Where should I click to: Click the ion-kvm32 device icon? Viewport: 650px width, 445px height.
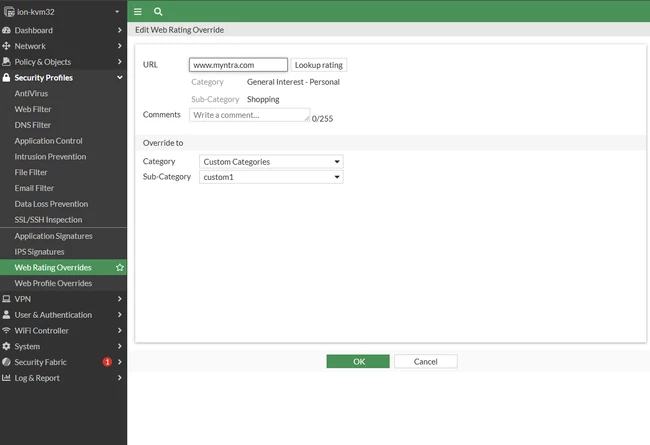click(x=9, y=12)
